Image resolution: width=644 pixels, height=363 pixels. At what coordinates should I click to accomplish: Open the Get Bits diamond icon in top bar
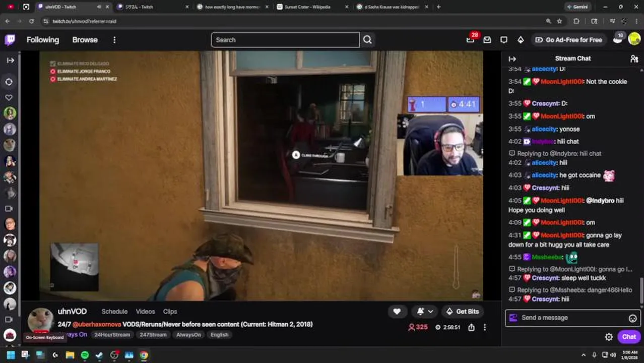tap(521, 40)
